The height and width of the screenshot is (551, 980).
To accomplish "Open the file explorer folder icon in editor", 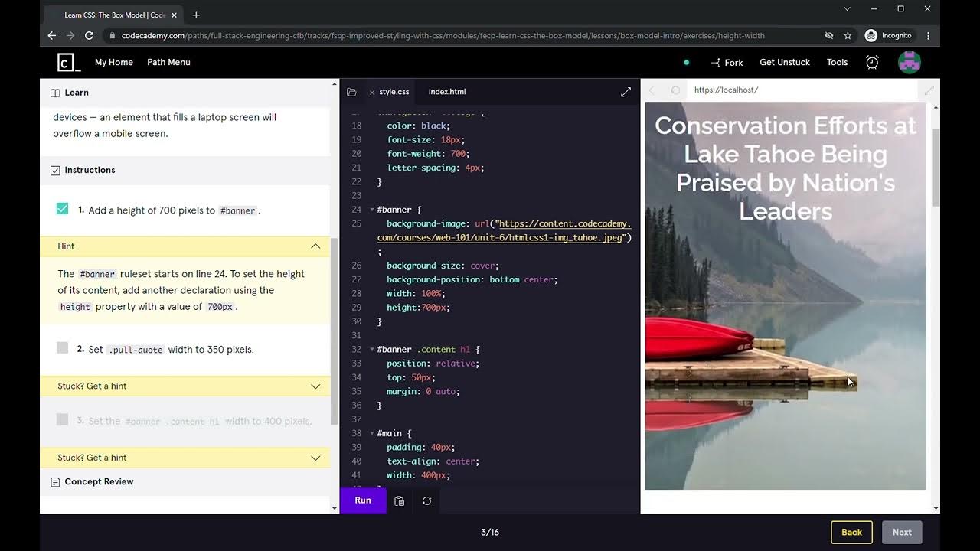I will pos(351,92).
